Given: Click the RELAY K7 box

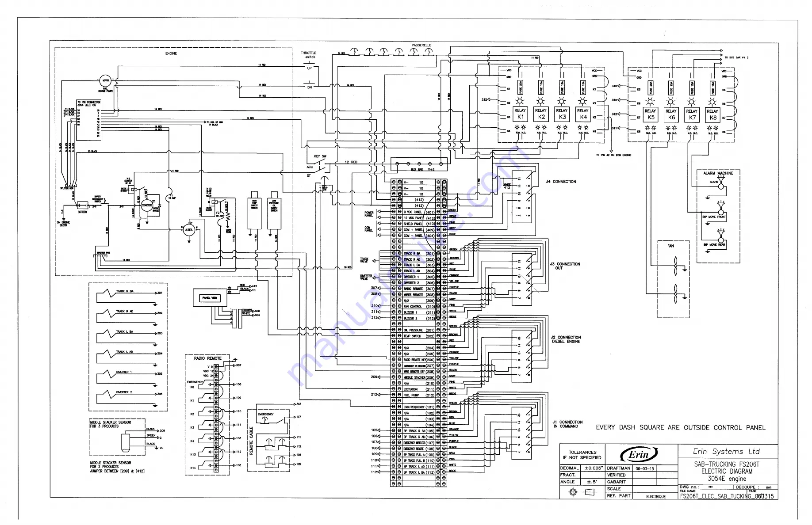Looking at the screenshot, I should pos(692,115).
